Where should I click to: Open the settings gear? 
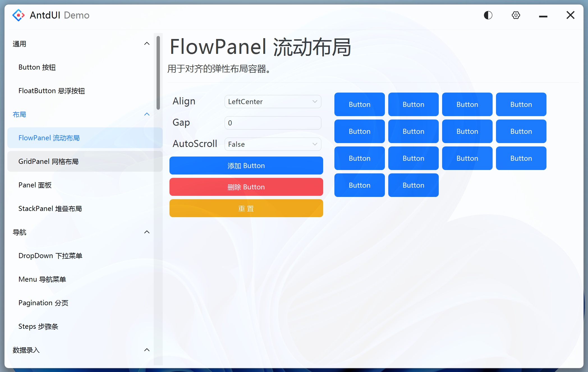coord(516,15)
